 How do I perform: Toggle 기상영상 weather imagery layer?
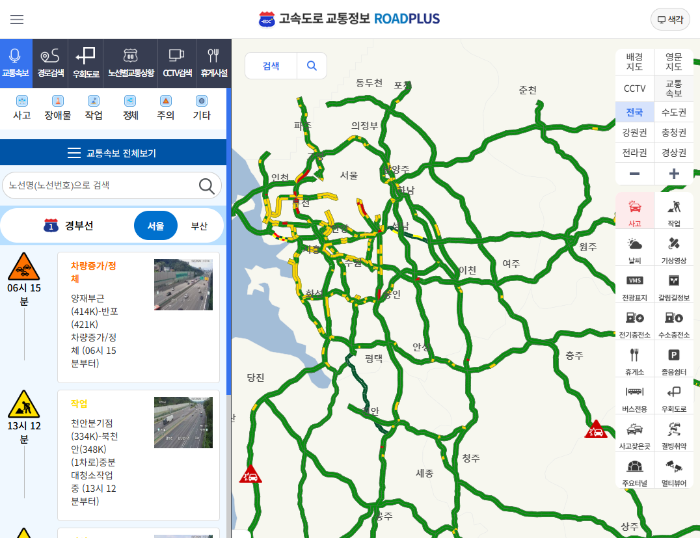[x=673, y=248]
